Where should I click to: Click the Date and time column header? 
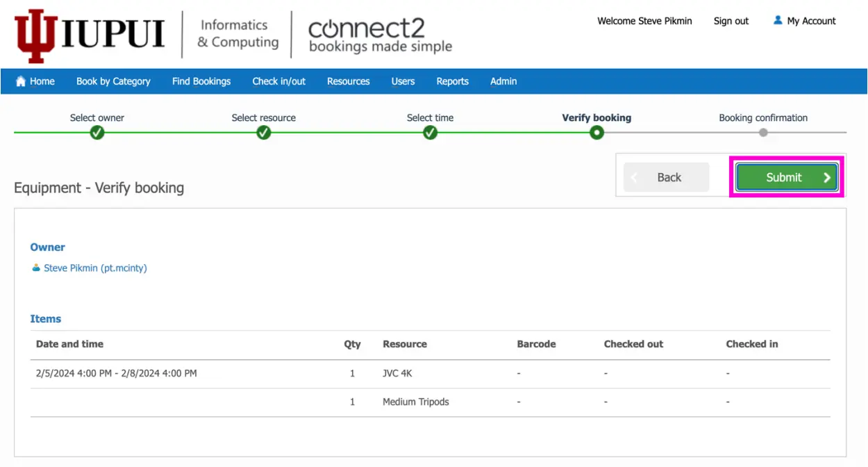(x=69, y=344)
